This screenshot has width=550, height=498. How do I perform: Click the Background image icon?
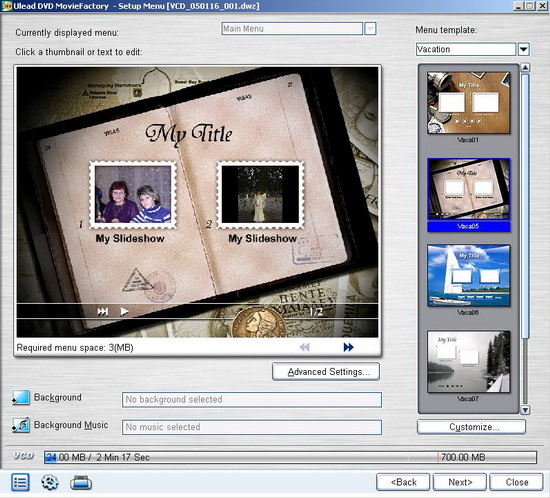(x=21, y=398)
